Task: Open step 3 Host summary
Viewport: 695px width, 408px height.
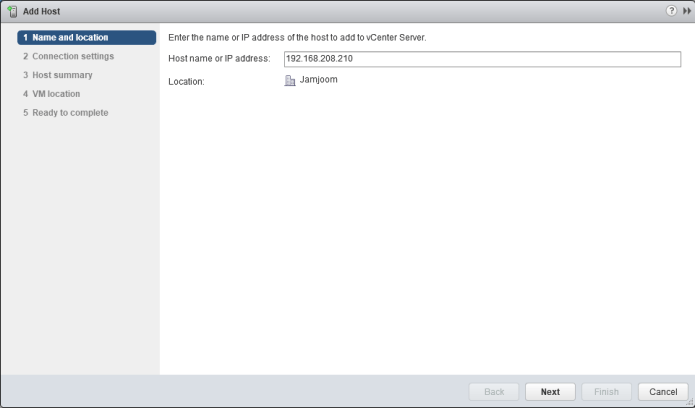Action: click(x=57, y=75)
